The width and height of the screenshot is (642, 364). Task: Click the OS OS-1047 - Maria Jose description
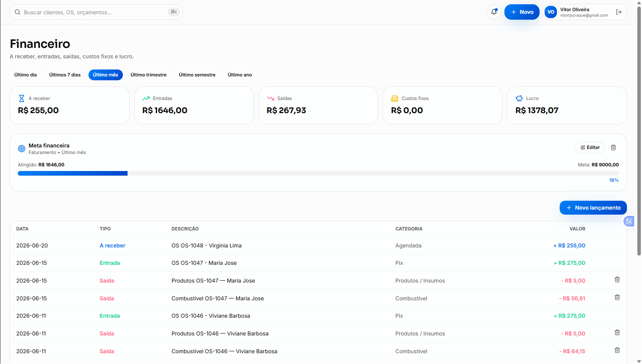point(204,263)
